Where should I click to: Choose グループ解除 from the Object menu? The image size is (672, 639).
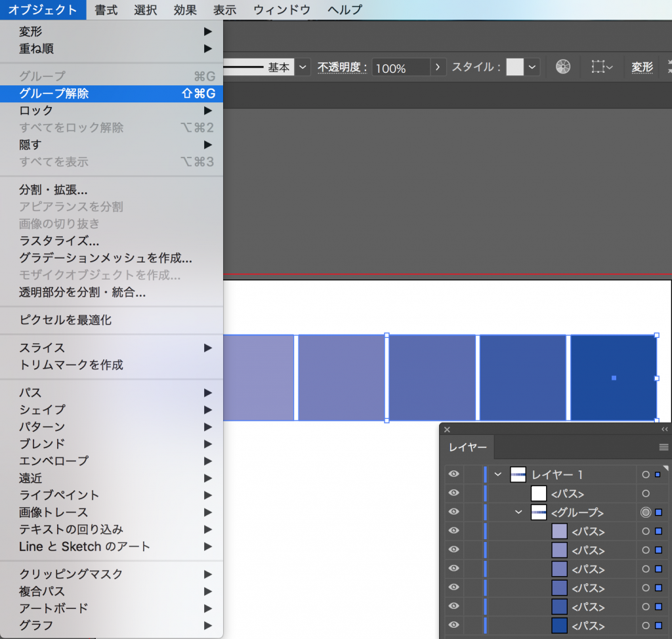pyautogui.click(x=54, y=93)
